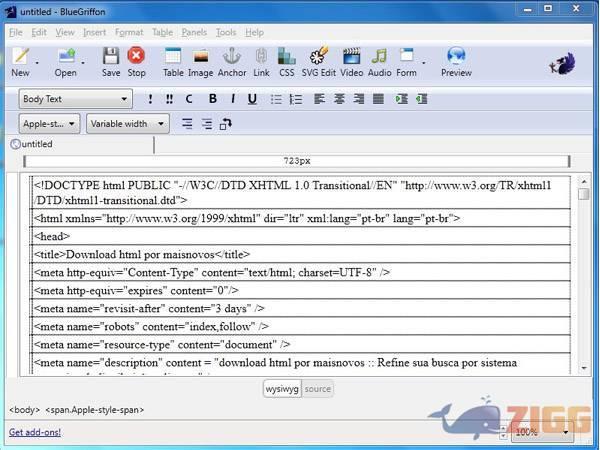Toggle Underline formatting
This screenshot has height=450, width=600.
pos(252,99)
